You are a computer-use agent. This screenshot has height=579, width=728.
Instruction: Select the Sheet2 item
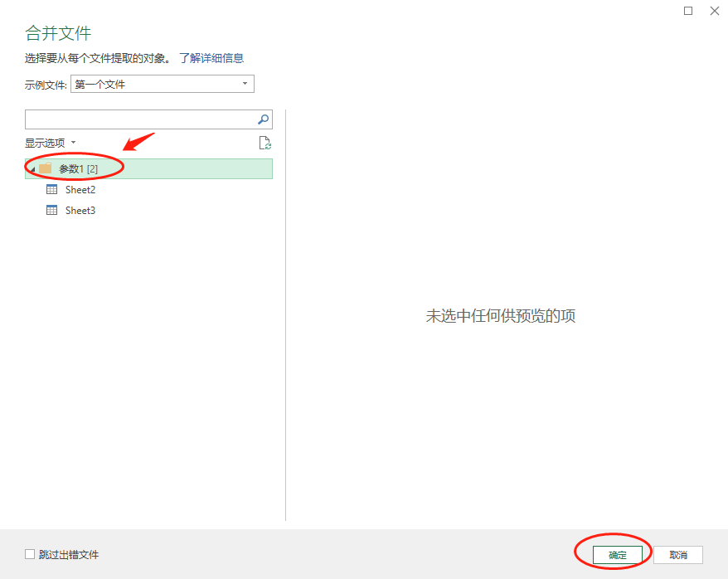80,189
